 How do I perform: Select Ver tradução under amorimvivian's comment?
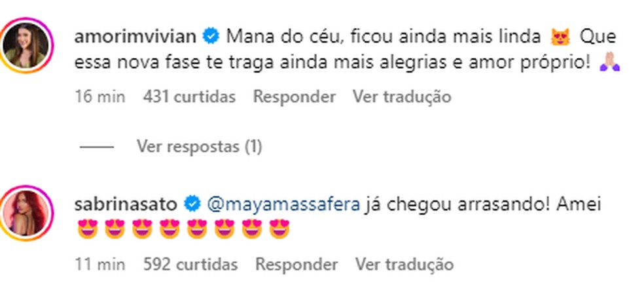[x=402, y=97]
